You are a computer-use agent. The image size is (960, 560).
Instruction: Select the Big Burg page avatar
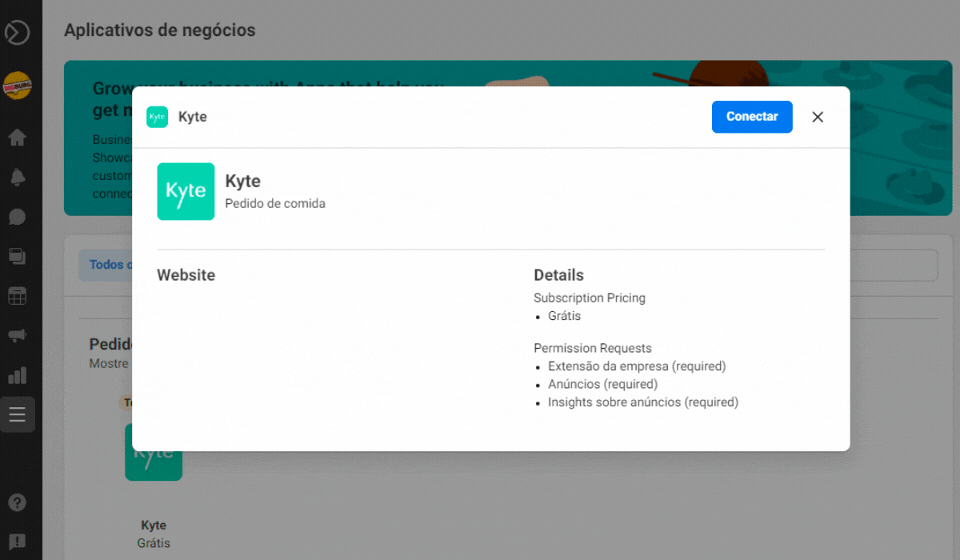click(x=17, y=86)
